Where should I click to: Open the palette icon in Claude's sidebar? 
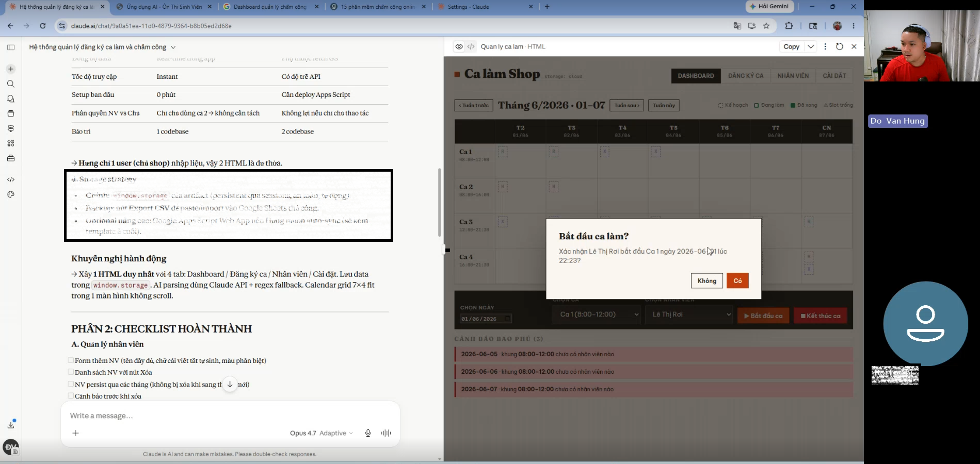[11, 194]
